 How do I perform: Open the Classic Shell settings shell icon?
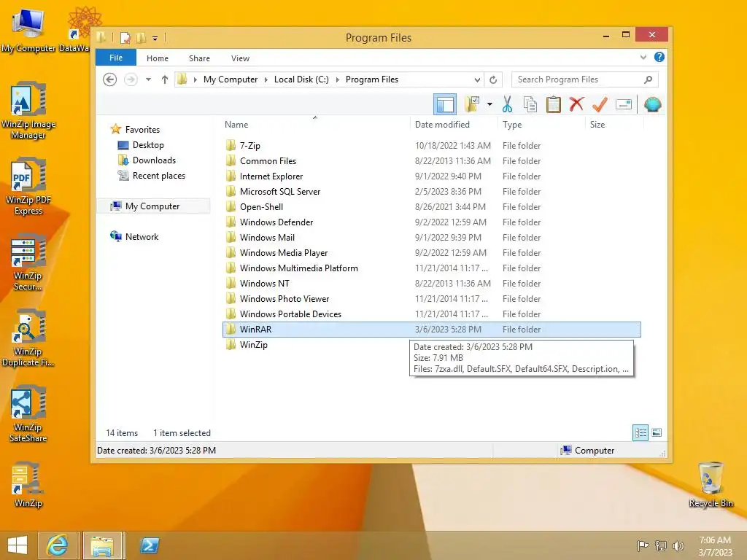(652, 104)
